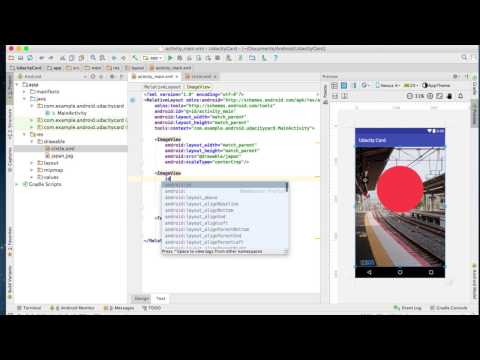The width and height of the screenshot is (480, 360).
Task: Click the Paste icon in toolbar
Action: (x=81, y=58)
